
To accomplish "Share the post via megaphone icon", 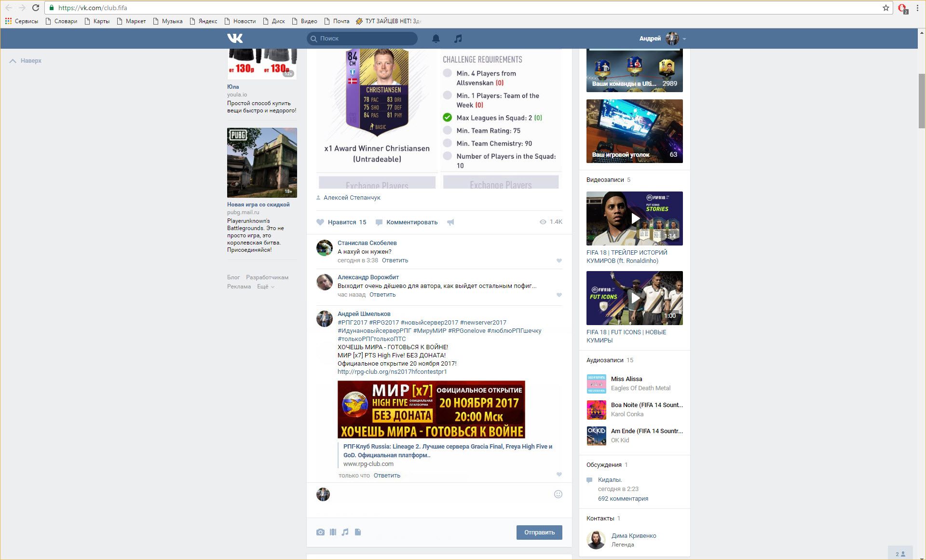I will pos(450,222).
